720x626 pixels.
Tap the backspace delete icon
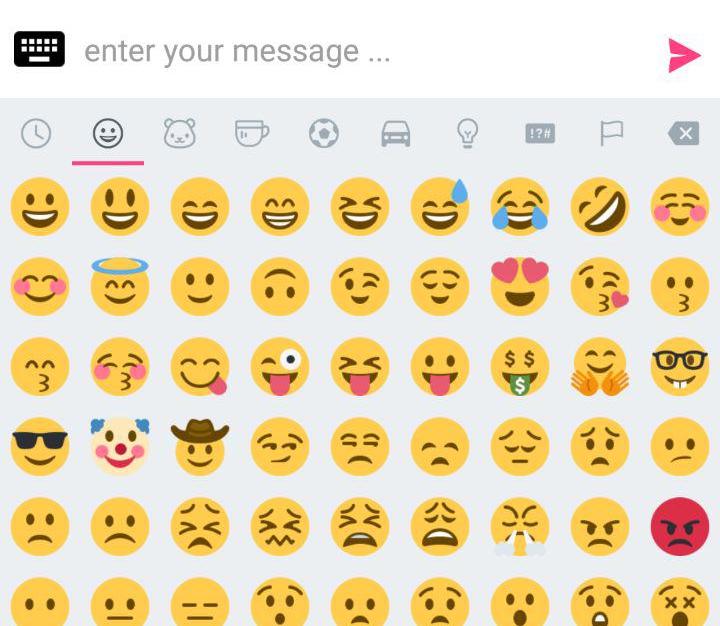point(684,134)
